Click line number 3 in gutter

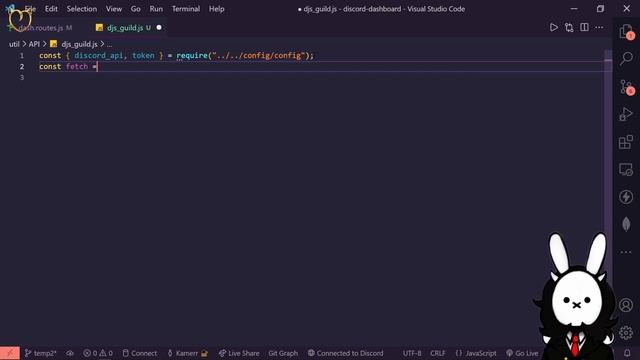22,78
